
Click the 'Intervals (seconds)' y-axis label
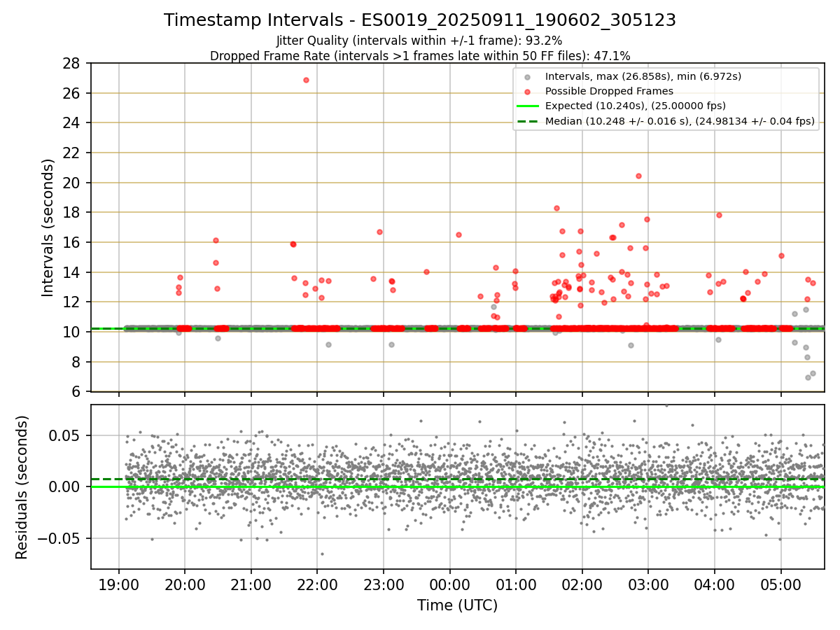point(48,227)
